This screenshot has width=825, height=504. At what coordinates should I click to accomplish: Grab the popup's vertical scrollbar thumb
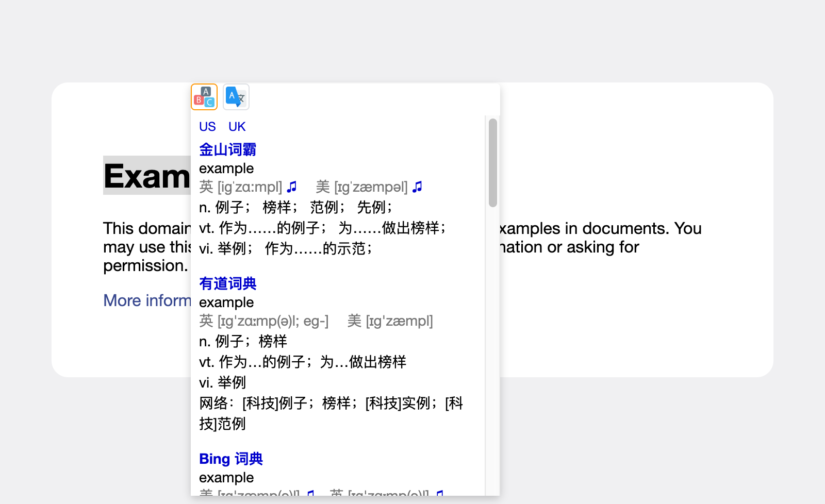pyautogui.click(x=493, y=163)
